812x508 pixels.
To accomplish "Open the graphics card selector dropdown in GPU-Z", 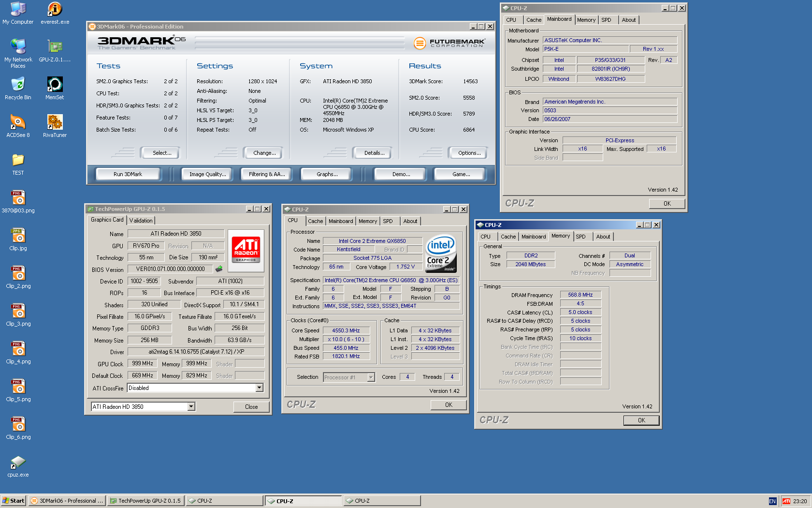I will pyautogui.click(x=191, y=407).
